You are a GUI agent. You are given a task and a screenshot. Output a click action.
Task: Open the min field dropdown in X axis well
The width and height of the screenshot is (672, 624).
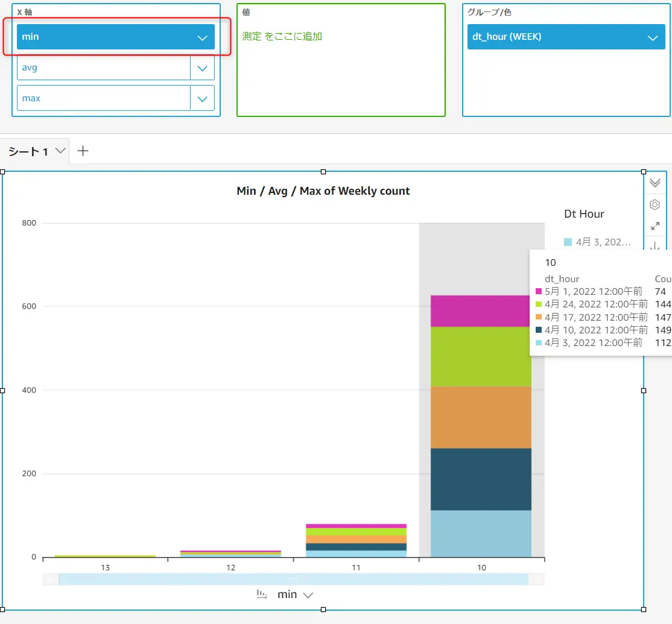point(202,37)
